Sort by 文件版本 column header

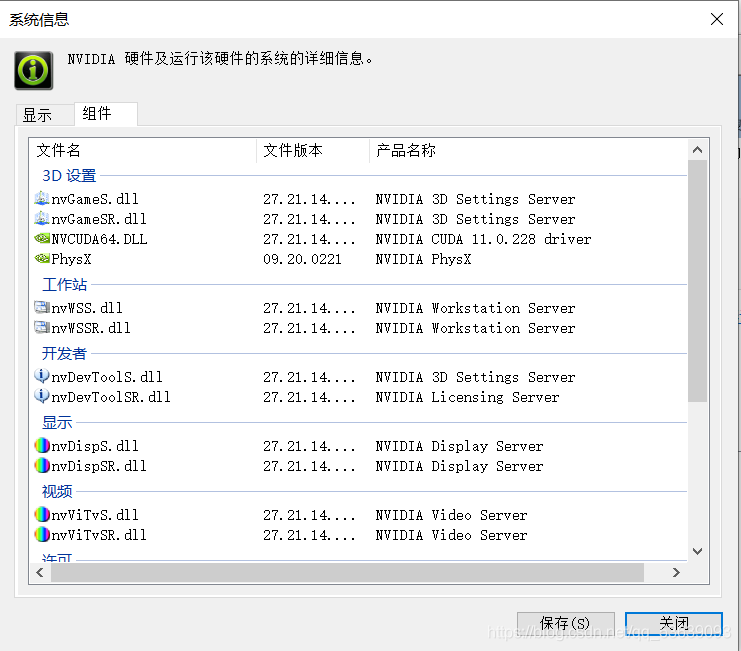313,151
